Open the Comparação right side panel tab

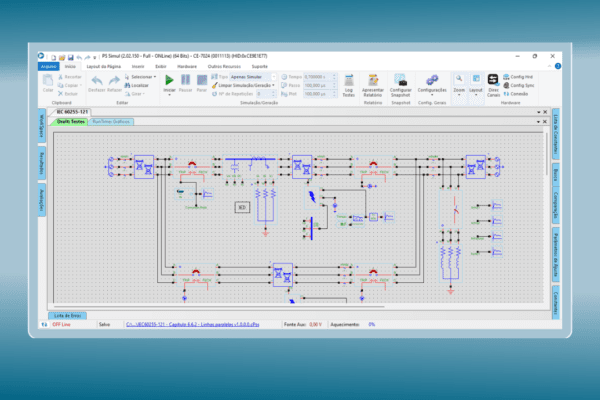click(556, 207)
